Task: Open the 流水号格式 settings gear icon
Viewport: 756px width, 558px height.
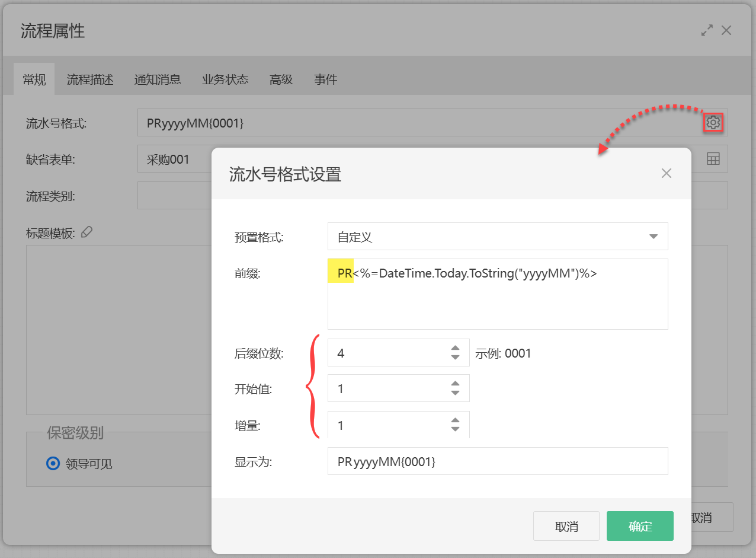Action: click(713, 123)
